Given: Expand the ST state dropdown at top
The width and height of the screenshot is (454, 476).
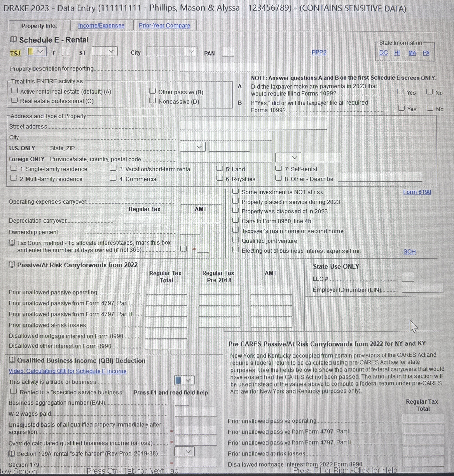Looking at the screenshot, I should (111, 52).
